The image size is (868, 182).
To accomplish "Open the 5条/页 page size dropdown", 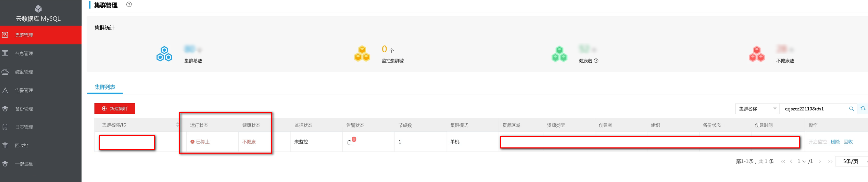I will pyautogui.click(x=853, y=162).
